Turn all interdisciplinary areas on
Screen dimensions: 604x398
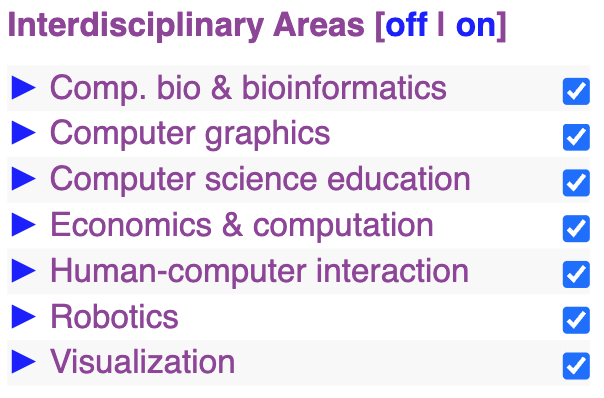(x=475, y=26)
